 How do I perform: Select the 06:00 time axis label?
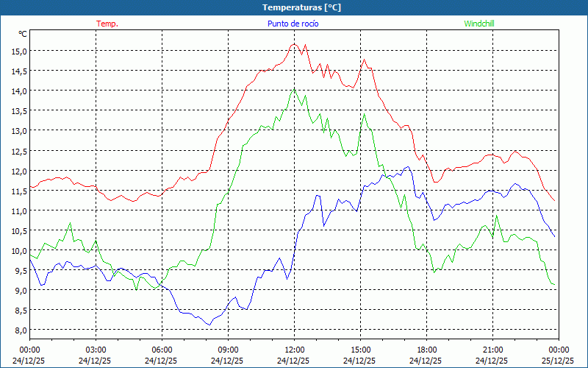click(x=162, y=350)
